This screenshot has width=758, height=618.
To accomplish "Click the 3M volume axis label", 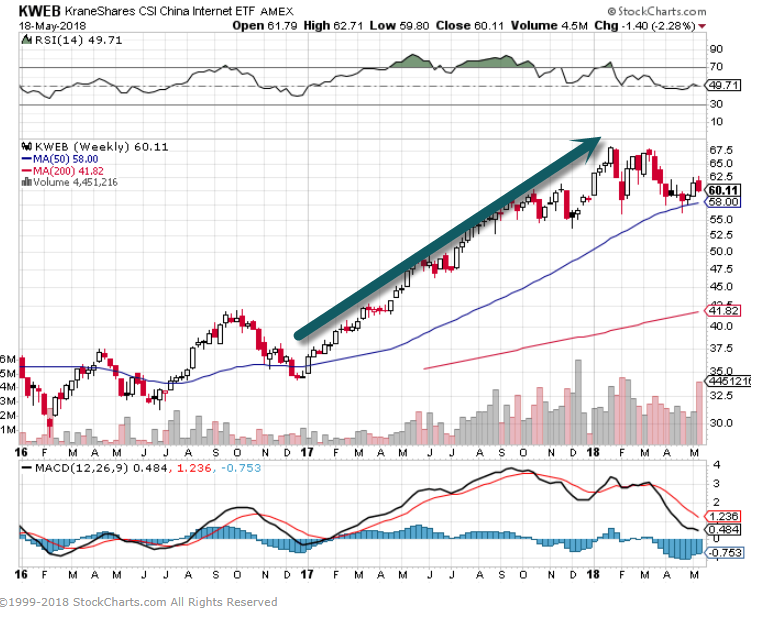I will (8, 401).
